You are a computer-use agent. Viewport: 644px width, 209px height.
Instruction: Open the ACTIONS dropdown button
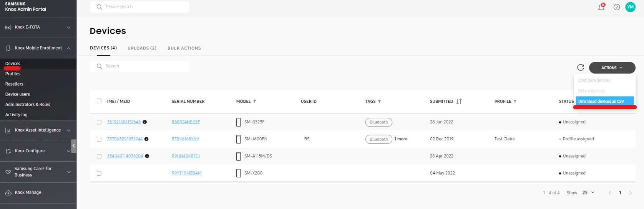click(x=612, y=67)
